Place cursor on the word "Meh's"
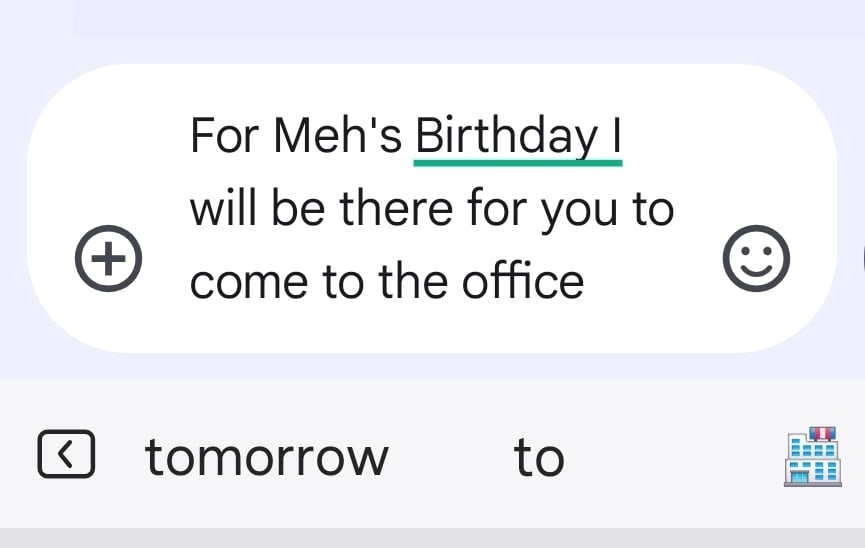The height and width of the screenshot is (548, 865). click(x=338, y=135)
